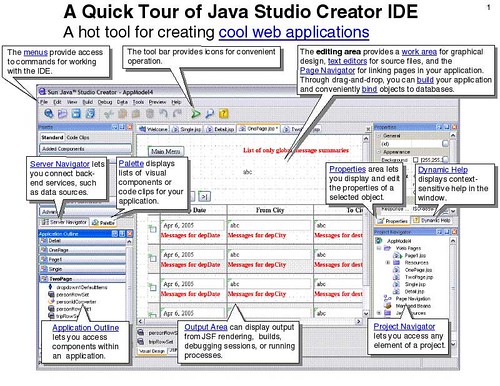The height and width of the screenshot is (386, 500).
Task: Click the yellow Help question mark icon
Action: pos(223,114)
